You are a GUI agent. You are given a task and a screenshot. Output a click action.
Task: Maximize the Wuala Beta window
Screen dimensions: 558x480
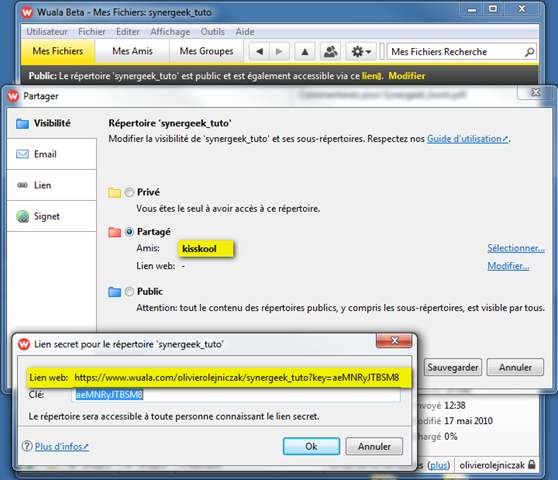pos(493,9)
